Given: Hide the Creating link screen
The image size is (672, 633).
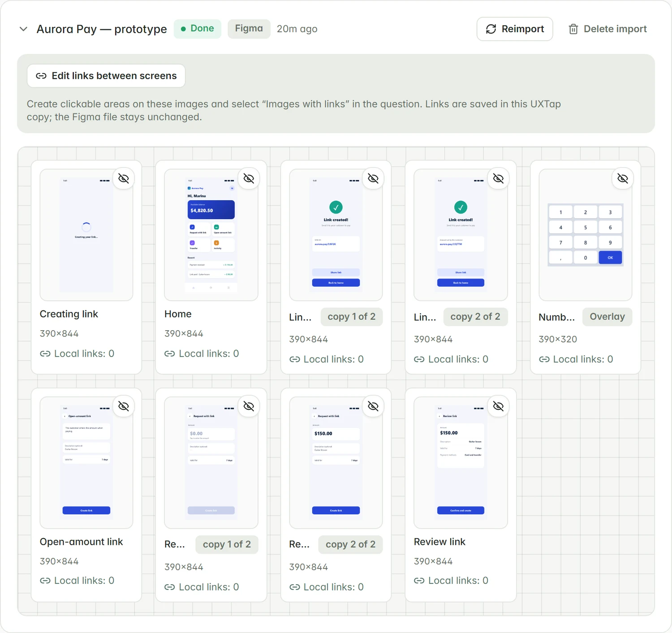Looking at the screenshot, I should click(124, 179).
